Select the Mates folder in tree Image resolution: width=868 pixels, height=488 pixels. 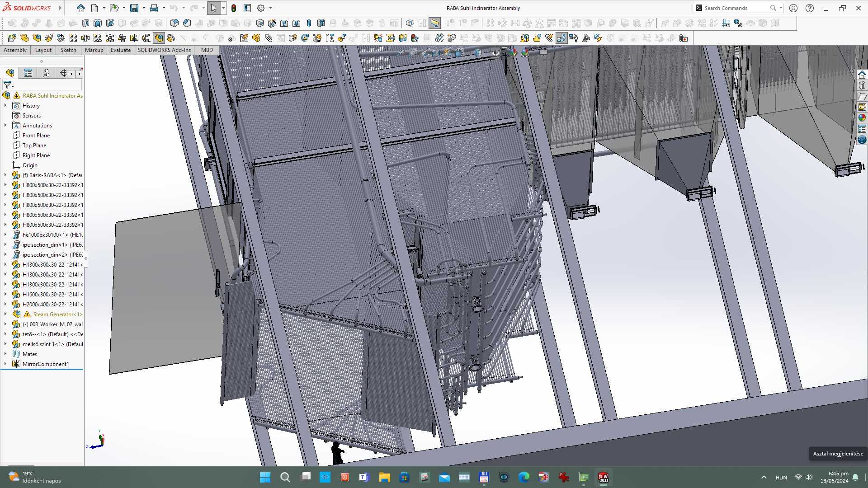[x=30, y=354]
